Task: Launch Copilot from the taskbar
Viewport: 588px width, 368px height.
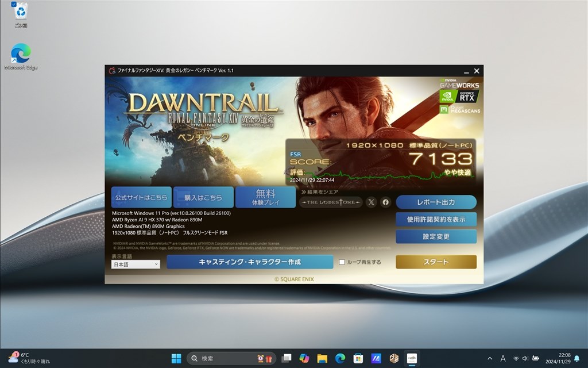Action: pyautogui.click(x=304, y=358)
